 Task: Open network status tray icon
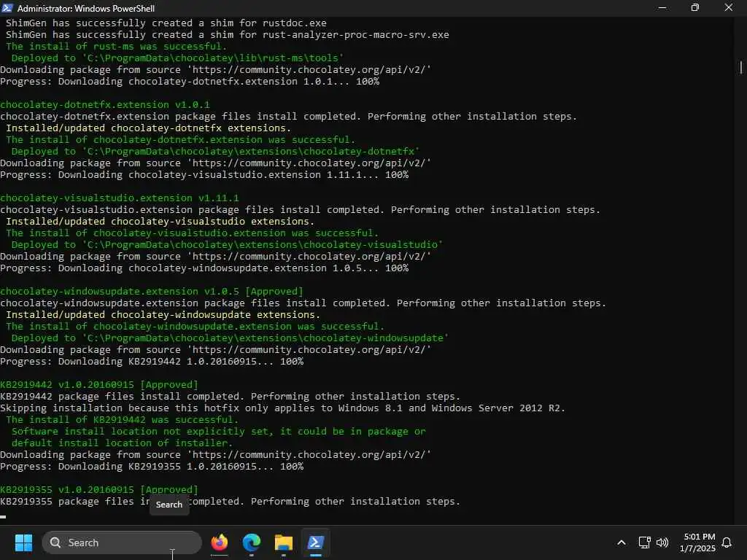(x=644, y=542)
